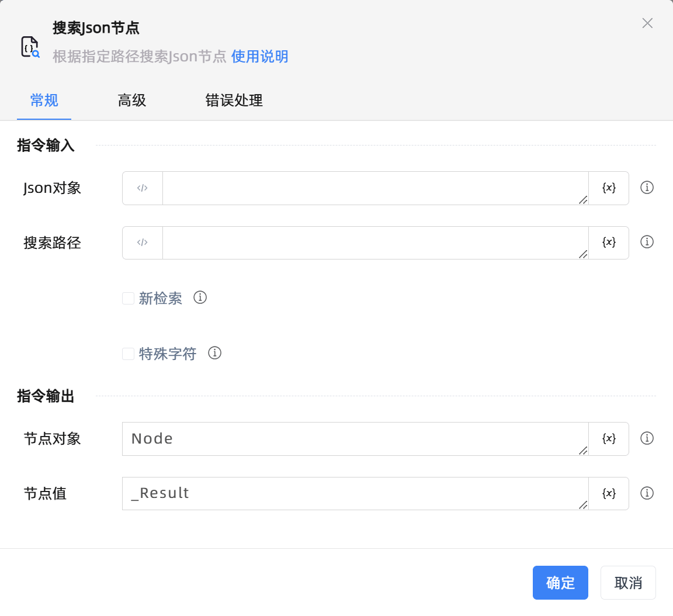Enable the 新检索 checkbox
The width and height of the screenshot is (673, 616).
[128, 298]
